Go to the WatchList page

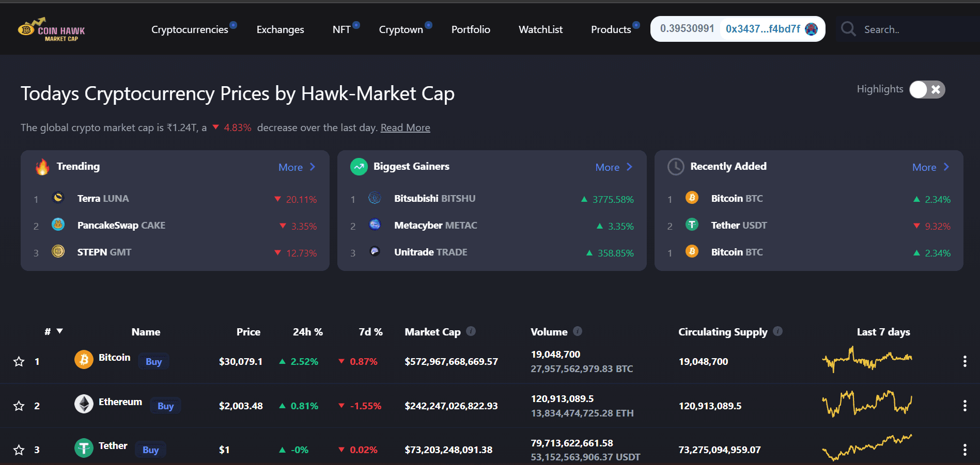541,29
